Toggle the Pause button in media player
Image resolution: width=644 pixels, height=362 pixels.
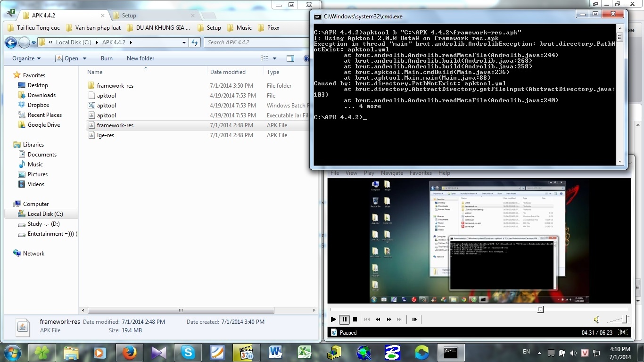pyautogui.click(x=345, y=320)
